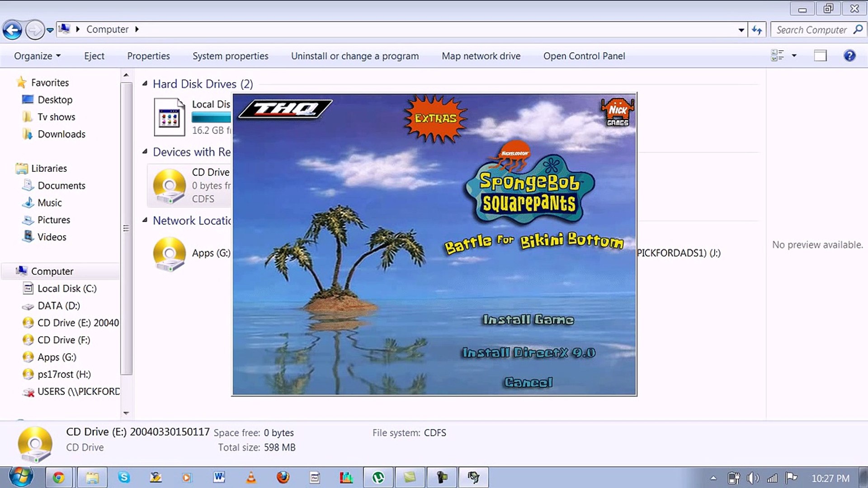
Task: Open the change view dropdown arrow
Action: coord(794,56)
